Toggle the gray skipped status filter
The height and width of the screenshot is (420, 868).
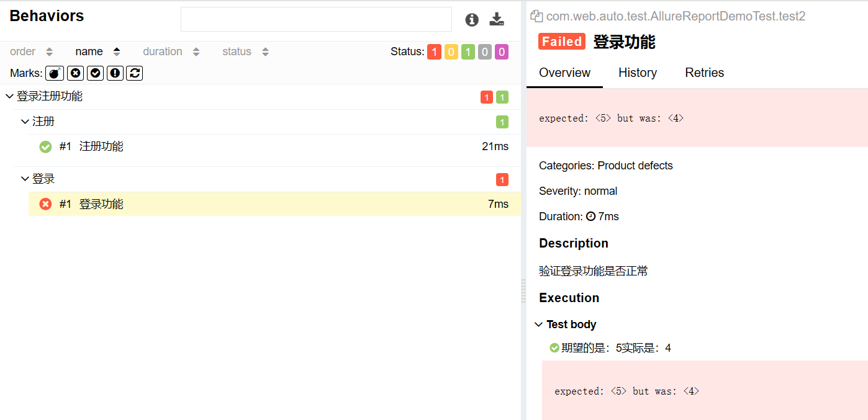click(485, 52)
